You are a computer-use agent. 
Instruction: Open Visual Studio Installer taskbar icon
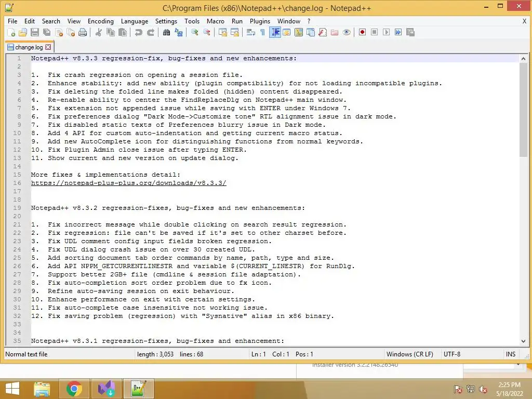pos(106,389)
